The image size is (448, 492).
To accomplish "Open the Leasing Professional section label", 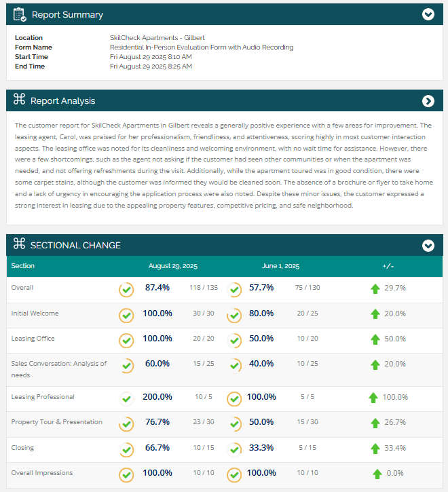I will coord(43,397).
